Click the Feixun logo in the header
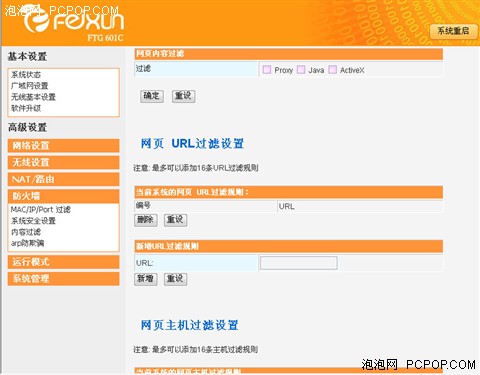The width and height of the screenshot is (480, 375). (x=74, y=21)
